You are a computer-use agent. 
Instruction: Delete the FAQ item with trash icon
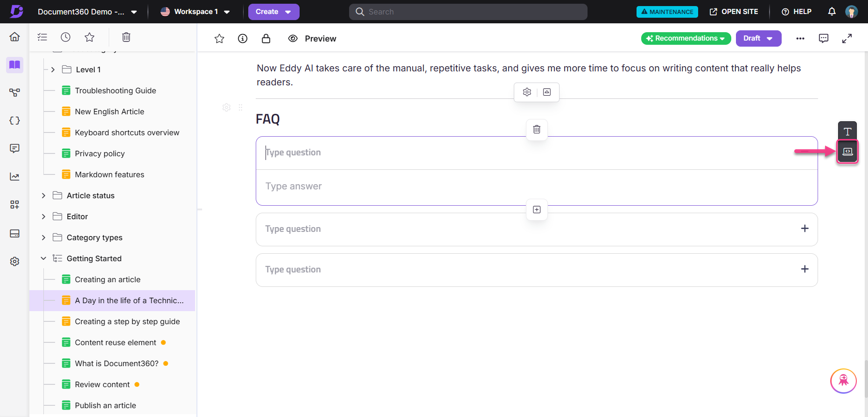pos(537,129)
